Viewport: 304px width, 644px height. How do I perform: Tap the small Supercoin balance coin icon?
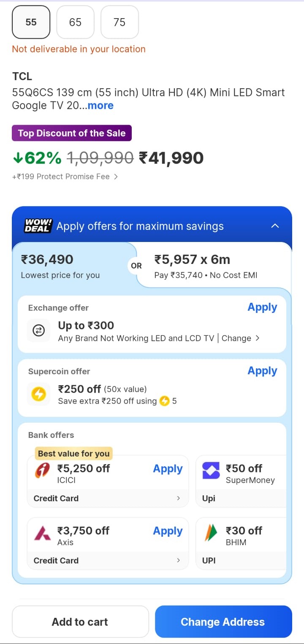[x=164, y=401]
